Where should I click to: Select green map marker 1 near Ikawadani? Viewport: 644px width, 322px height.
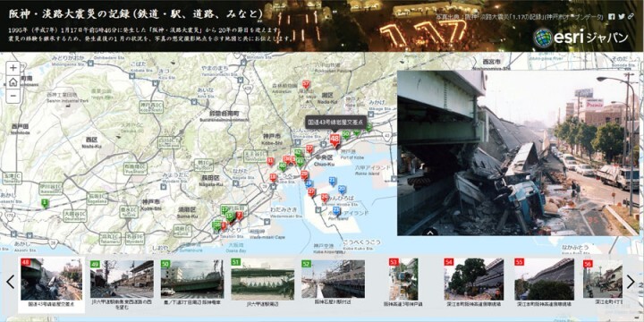tap(45, 203)
